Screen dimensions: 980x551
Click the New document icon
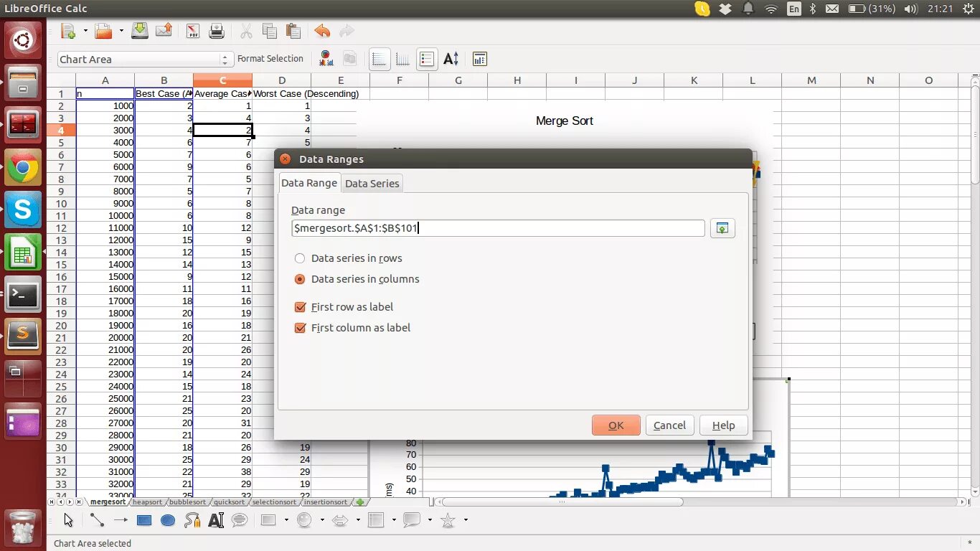click(69, 31)
